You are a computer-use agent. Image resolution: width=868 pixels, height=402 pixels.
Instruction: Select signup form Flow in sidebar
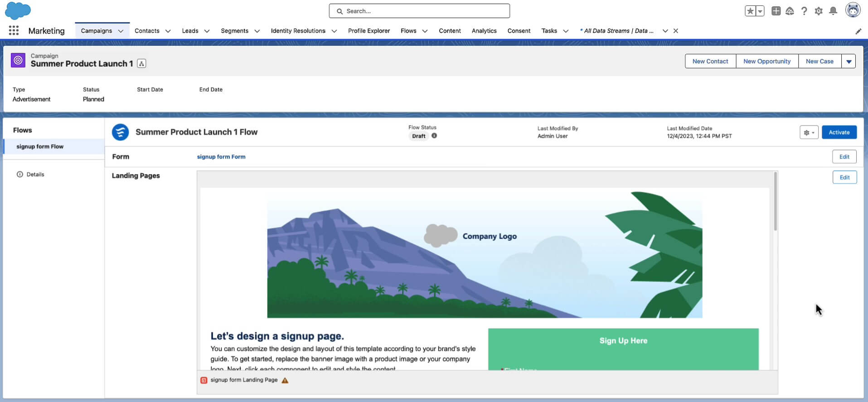[54, 146]
